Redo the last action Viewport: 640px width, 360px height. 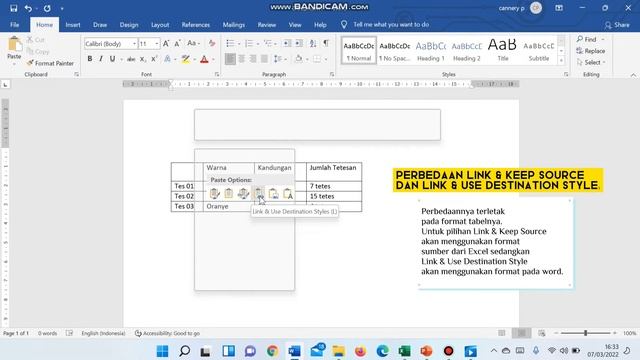(47, 8)
